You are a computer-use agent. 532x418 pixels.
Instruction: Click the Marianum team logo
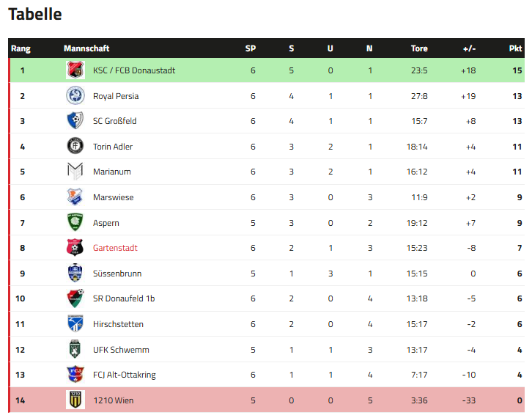point(75,172)
